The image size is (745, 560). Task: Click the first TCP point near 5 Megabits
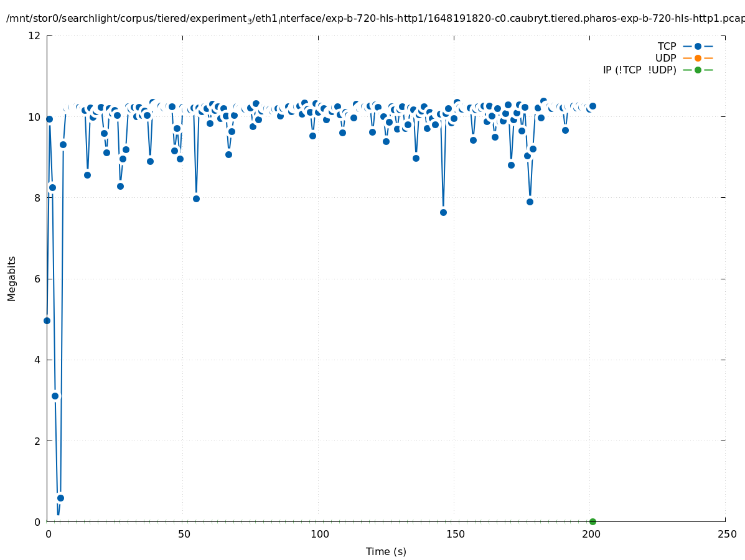47,320
